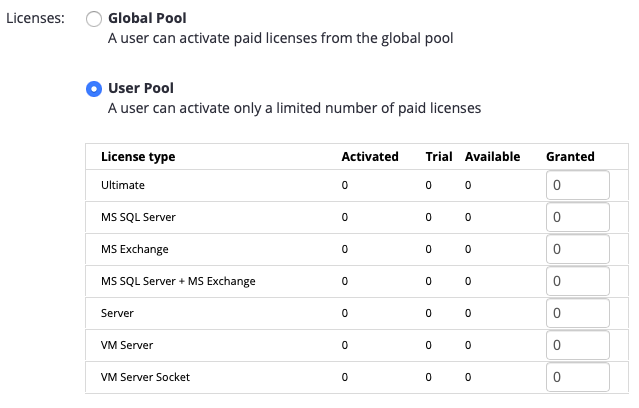Click the Ultimate license type row label
This screenshot has width=639, height=408.
123,185
